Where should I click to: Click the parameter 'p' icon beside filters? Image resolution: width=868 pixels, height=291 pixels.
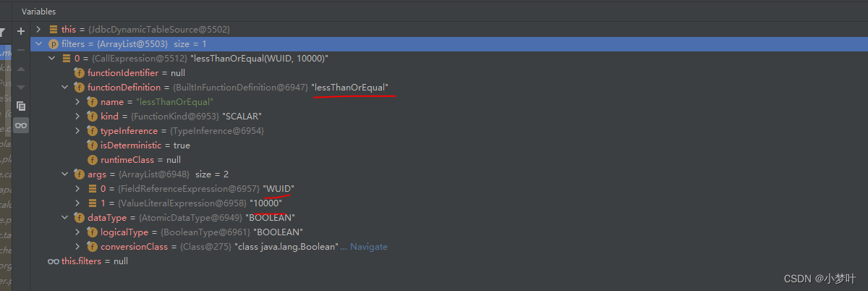click(54, 44)
